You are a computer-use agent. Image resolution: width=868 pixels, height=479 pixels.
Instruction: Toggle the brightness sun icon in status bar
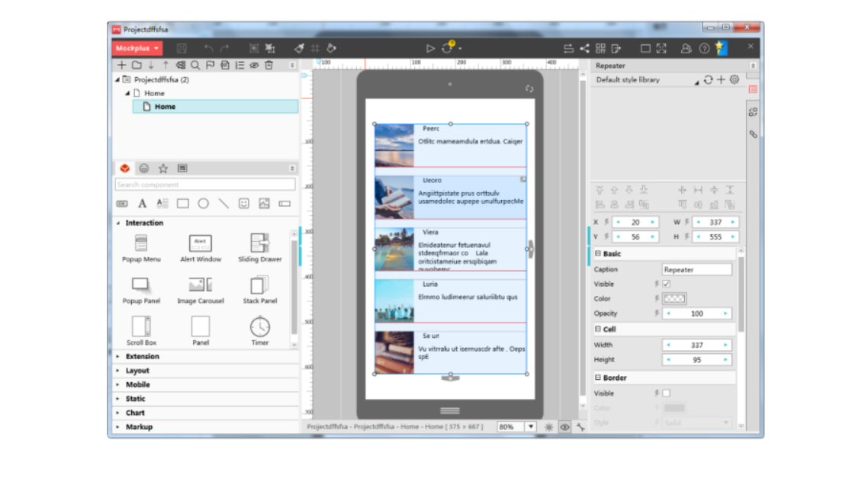(548, 427)
